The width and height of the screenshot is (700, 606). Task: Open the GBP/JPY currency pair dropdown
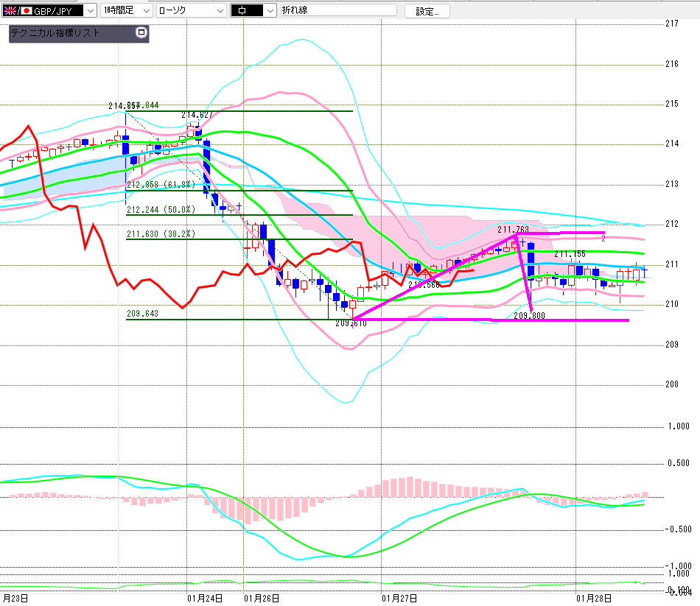[90, 11]
